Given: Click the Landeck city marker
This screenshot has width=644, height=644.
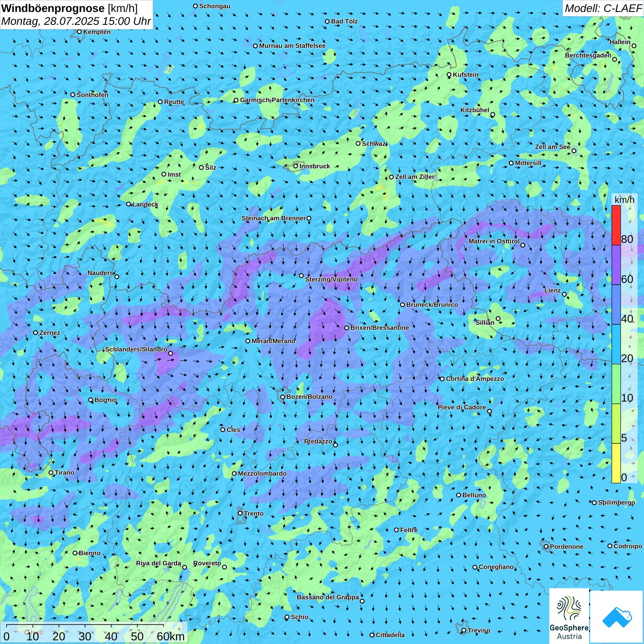Looking at the screenshot, I should point(129,204).
